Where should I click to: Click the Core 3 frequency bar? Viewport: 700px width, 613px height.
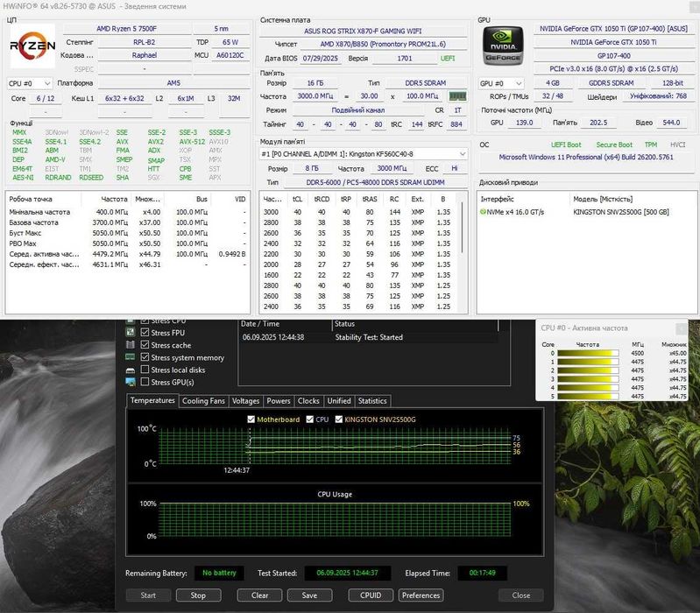(588, 379)
